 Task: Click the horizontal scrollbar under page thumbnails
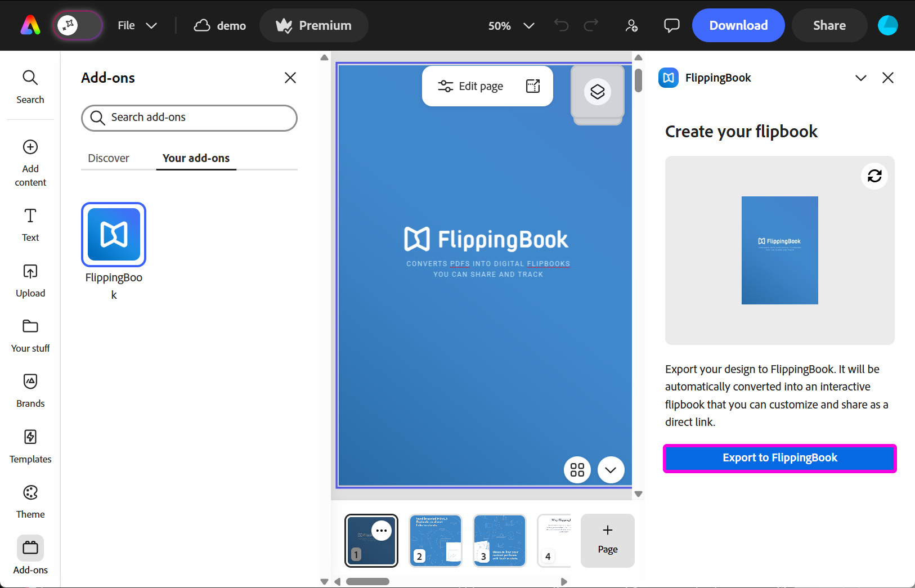[367, 581]
